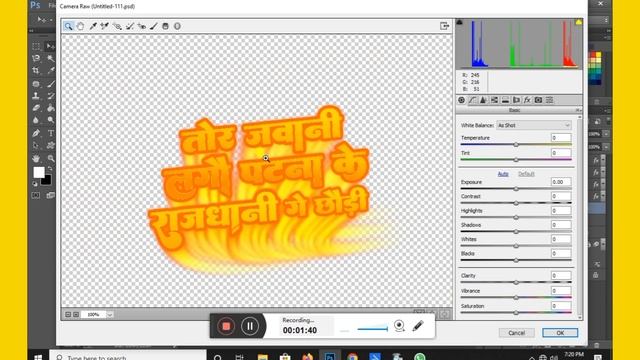Select Photoshop Hand tool in left toolbar

tap(36, 158)
